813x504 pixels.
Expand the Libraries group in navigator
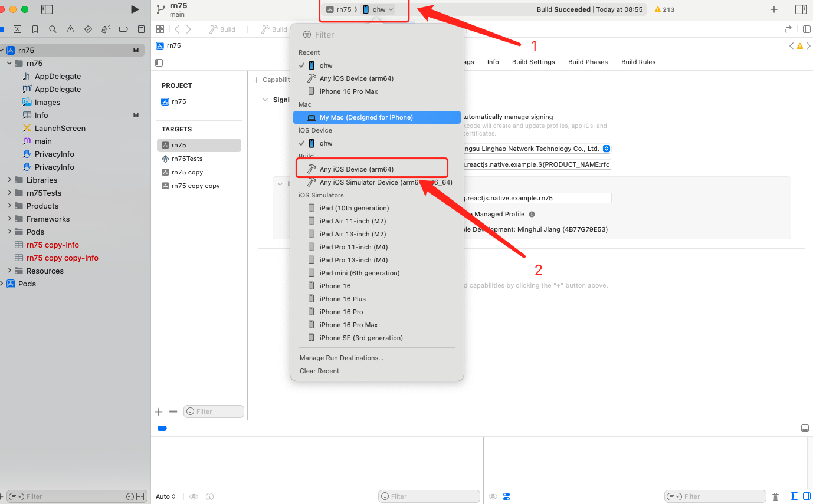9,180
